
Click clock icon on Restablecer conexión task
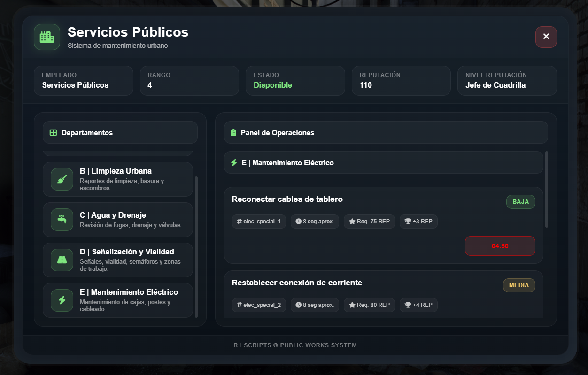299,305
